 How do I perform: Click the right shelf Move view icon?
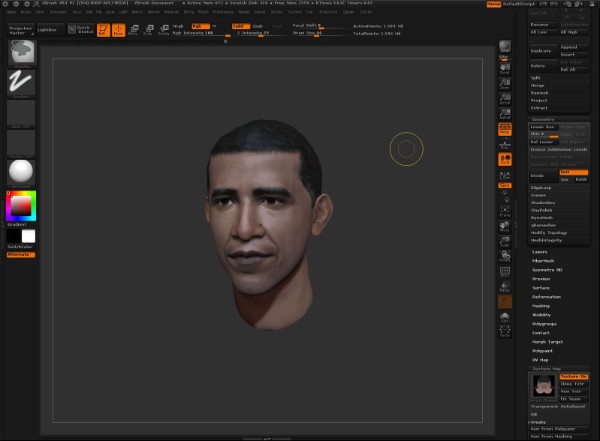[x=505, y=227]
